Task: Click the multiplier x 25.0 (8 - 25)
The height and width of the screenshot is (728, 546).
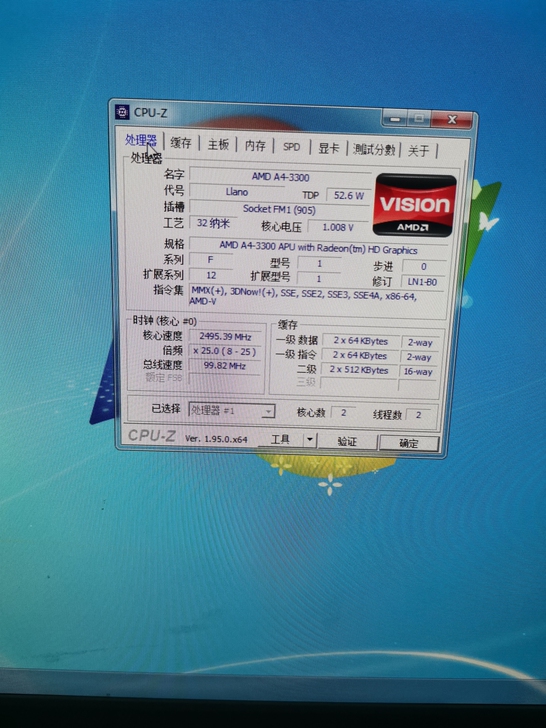Action: [x=225, y=351]
